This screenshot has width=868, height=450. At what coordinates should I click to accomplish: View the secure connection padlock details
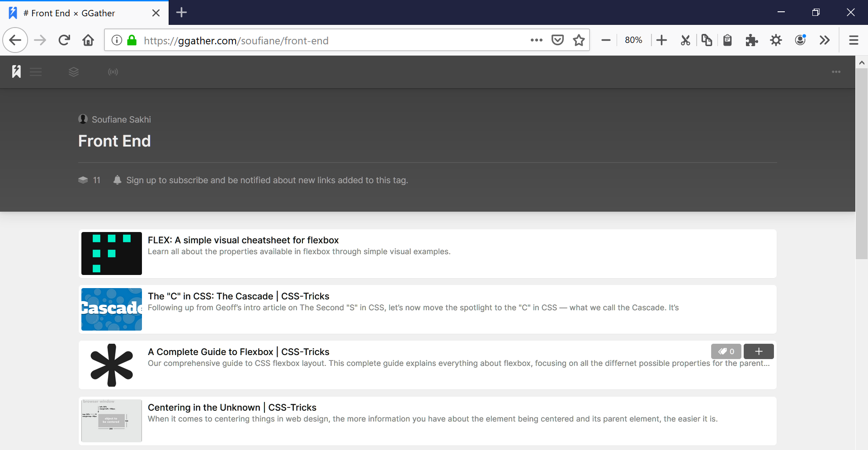[132, 40]
